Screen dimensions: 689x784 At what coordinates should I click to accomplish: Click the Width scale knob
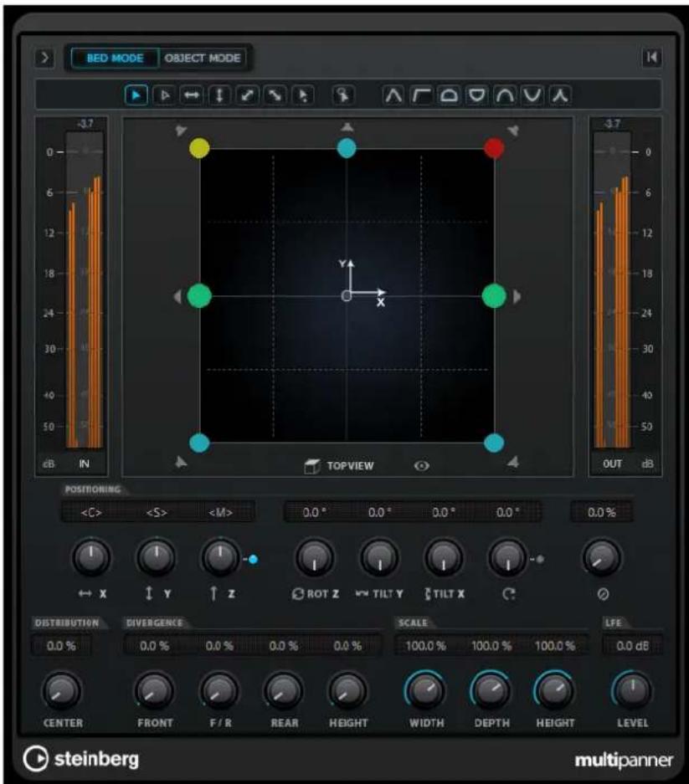(425, 690)
